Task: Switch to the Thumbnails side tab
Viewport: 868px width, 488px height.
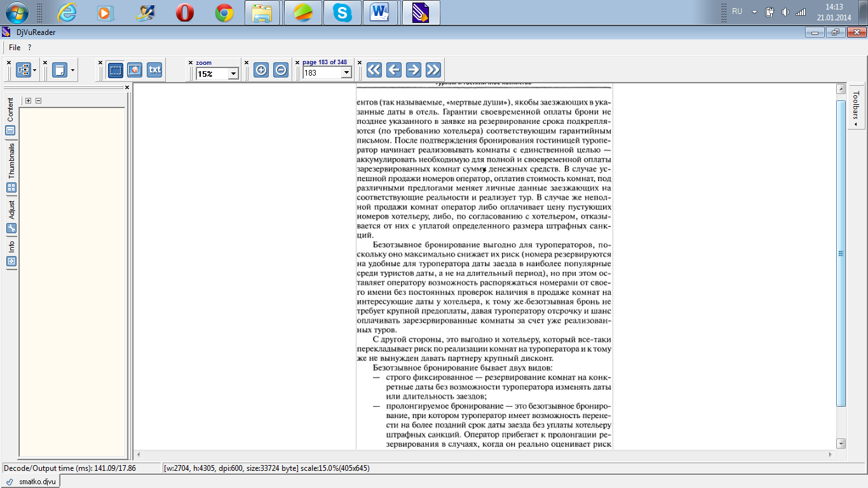Action: coord(11,168)
